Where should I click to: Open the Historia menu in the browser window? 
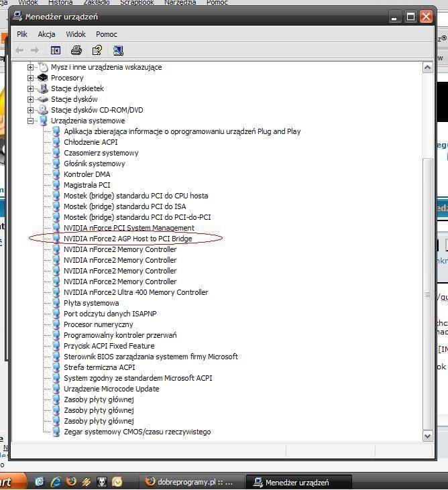click(x=60, y=3)
